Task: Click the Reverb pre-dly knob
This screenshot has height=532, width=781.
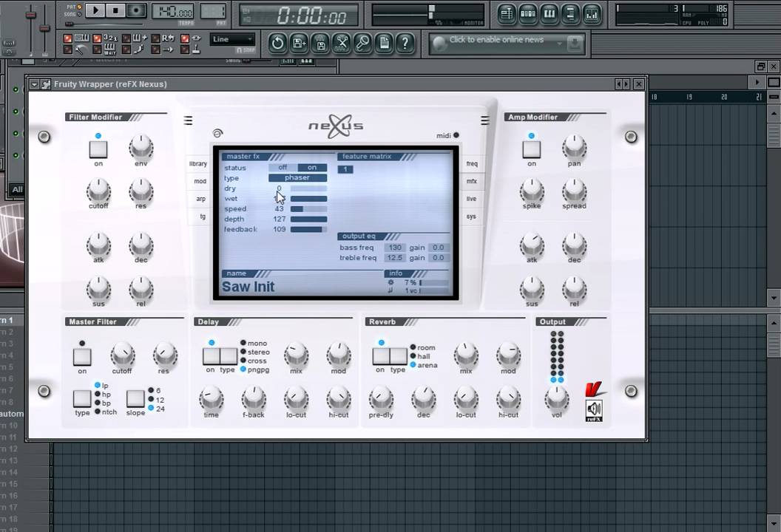Action: coord(381,398)
